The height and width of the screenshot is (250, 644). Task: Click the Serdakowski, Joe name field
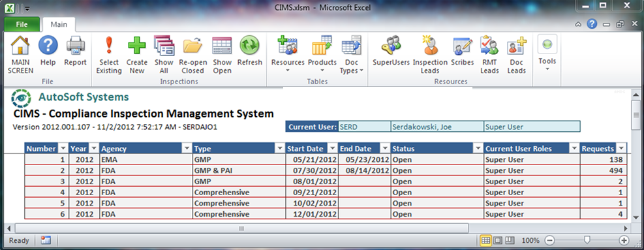[437, 127]
